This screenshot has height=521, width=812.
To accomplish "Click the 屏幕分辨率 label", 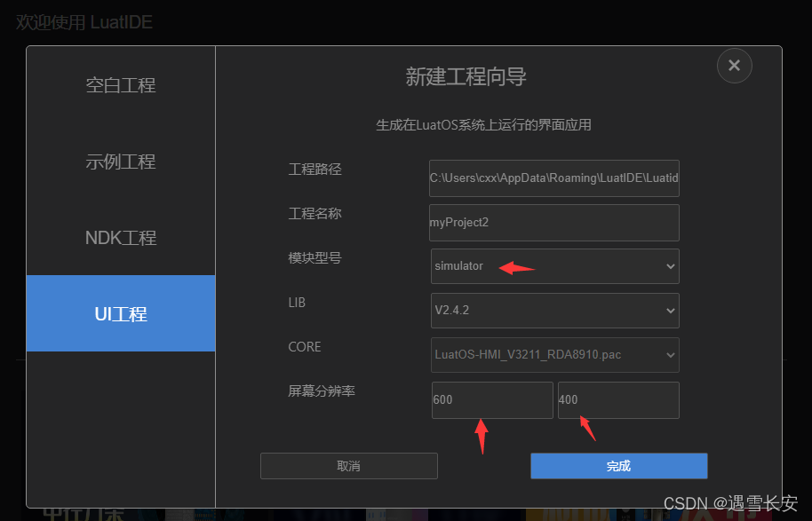I will point(321,391).
